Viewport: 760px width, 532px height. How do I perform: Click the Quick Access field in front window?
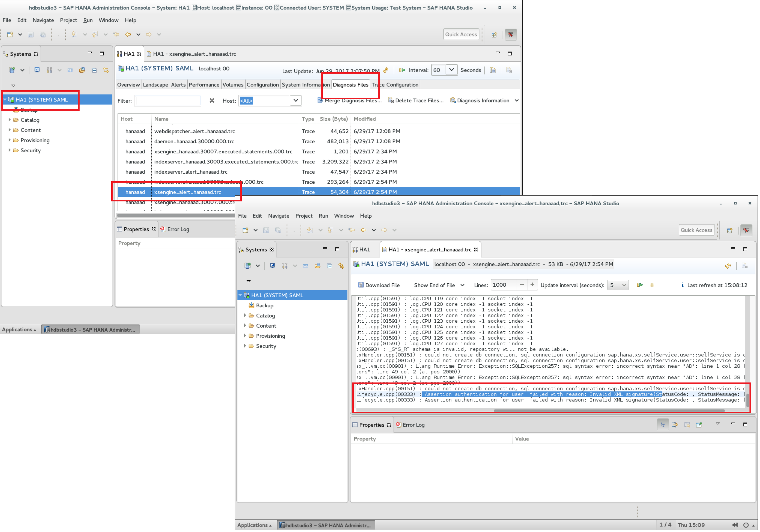point(697,230)
